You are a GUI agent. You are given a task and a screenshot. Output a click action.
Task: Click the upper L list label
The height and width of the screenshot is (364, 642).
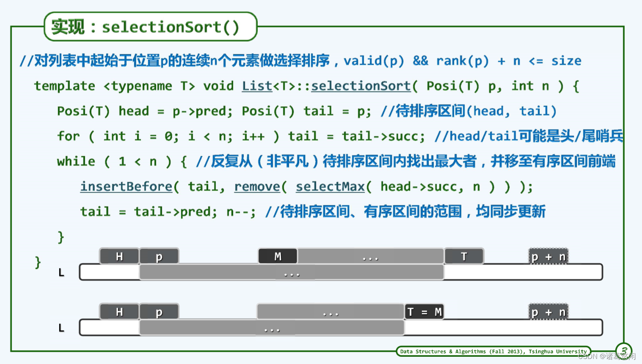coord(61,273)
